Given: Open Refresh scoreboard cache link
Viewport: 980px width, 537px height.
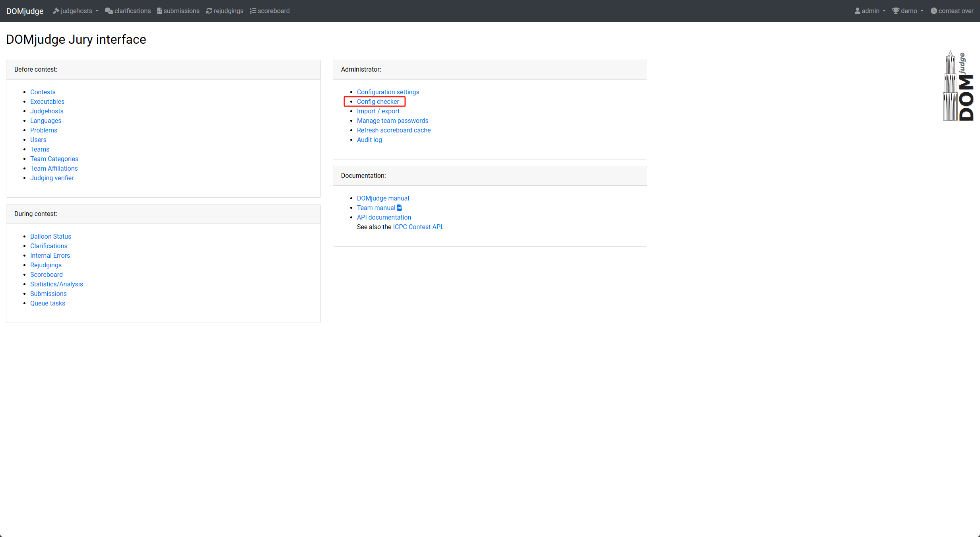Looking at the screenshot, I should pyautogui.click(x=394, y=130).
